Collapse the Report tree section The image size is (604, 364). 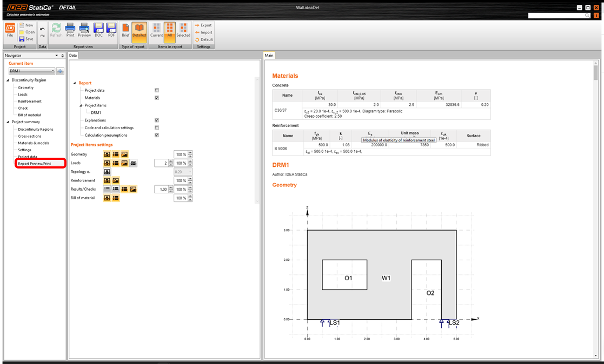pyautogui.click(x=74, y=83)
